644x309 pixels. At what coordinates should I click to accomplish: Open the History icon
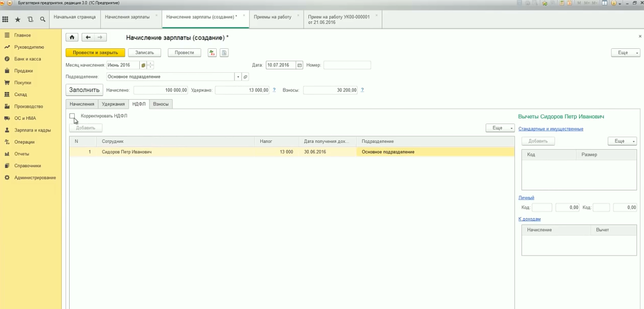30,20
